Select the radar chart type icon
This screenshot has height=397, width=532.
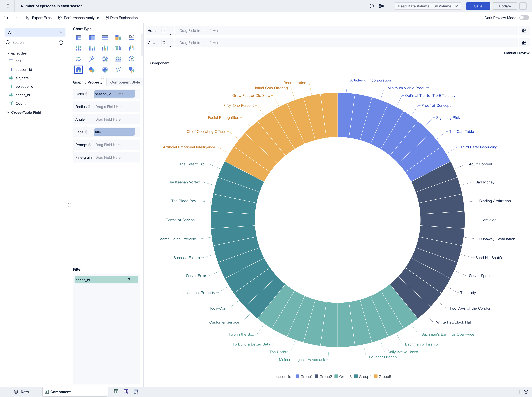tap(105, 59)
